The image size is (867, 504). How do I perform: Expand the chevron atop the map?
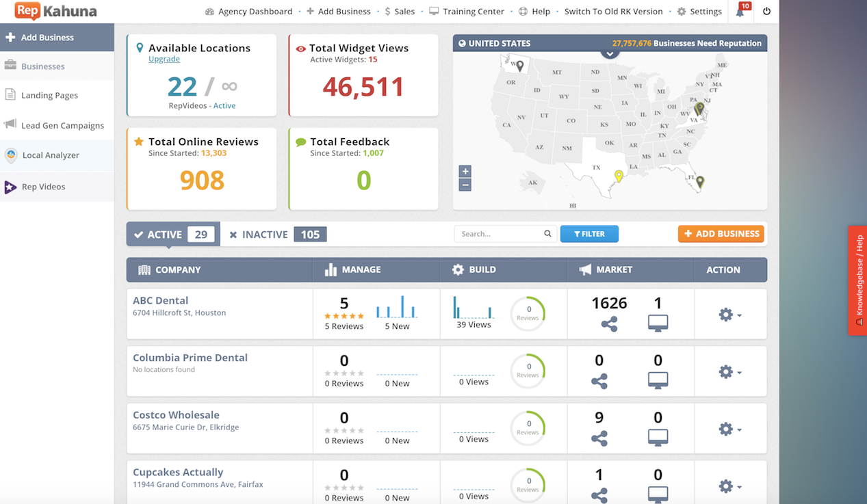[610, 53]
